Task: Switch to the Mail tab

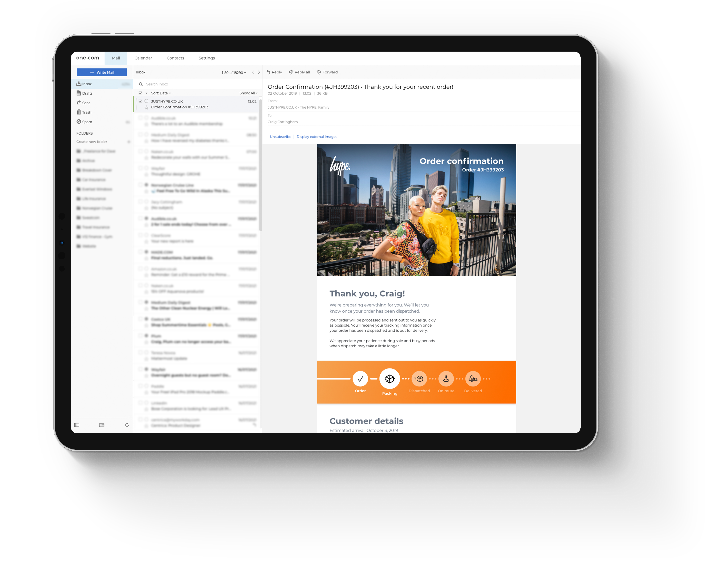Action: click(116, 58)
